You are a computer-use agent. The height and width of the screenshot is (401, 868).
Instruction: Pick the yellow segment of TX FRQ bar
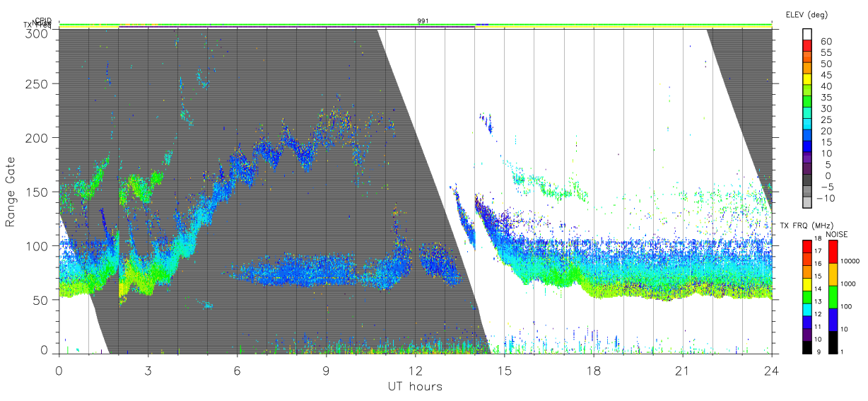(x=807, y=284)
